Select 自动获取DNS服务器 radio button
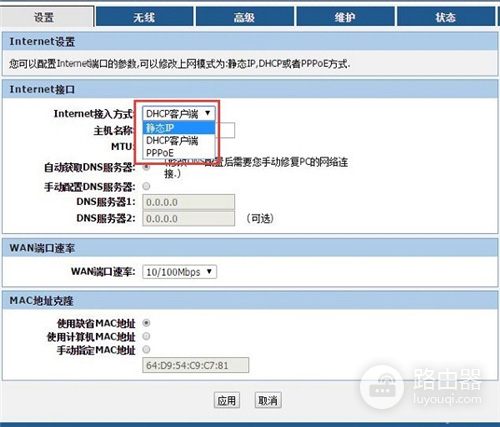Screen dimensions: 500x427 (146, 167)
